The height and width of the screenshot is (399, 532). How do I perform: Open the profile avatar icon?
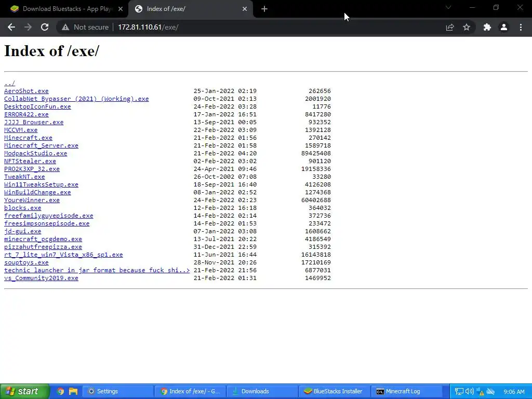pos(504,27)
